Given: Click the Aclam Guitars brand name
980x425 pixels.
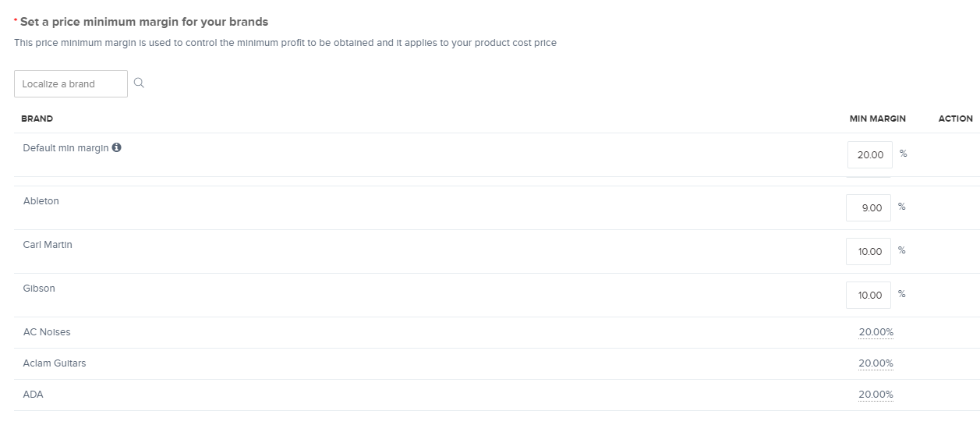Looking at the screenshot, I should (55, 363).
